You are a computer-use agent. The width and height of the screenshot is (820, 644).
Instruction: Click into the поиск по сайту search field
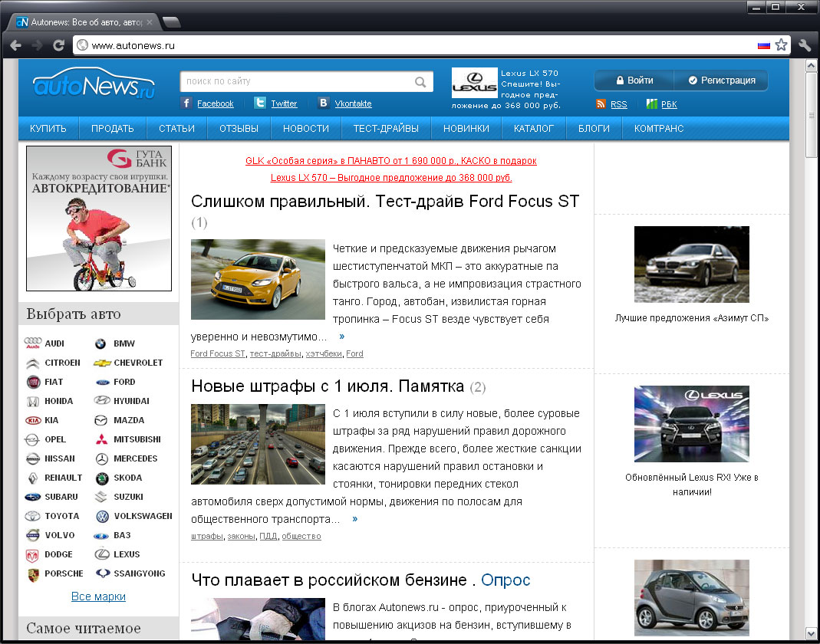point(299,81)
